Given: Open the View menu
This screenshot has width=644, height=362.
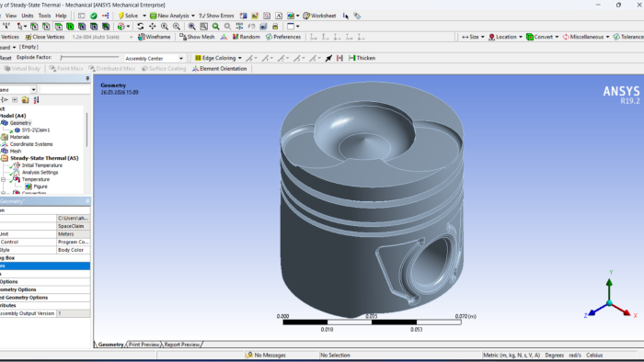Looking at the screenshot, I should pos(11,16).
